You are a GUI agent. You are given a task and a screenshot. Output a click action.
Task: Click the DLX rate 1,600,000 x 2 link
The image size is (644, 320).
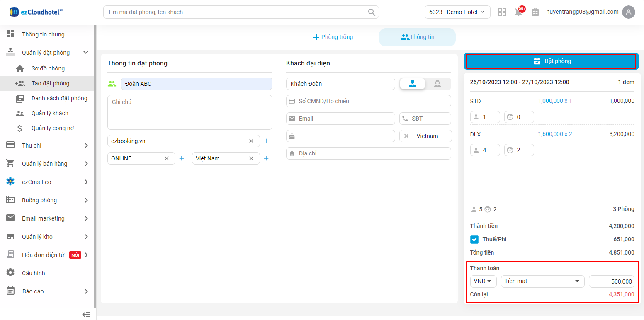click(555, 134)
